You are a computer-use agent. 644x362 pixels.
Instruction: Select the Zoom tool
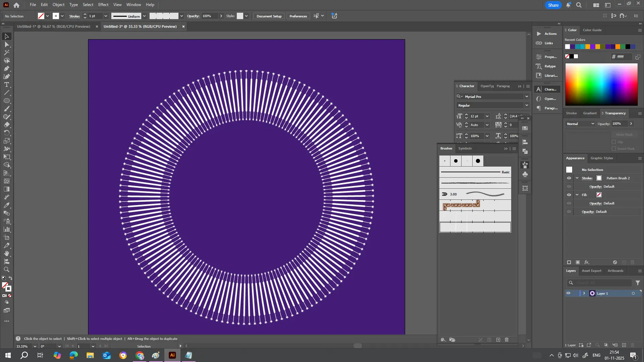tap(6, 270)
